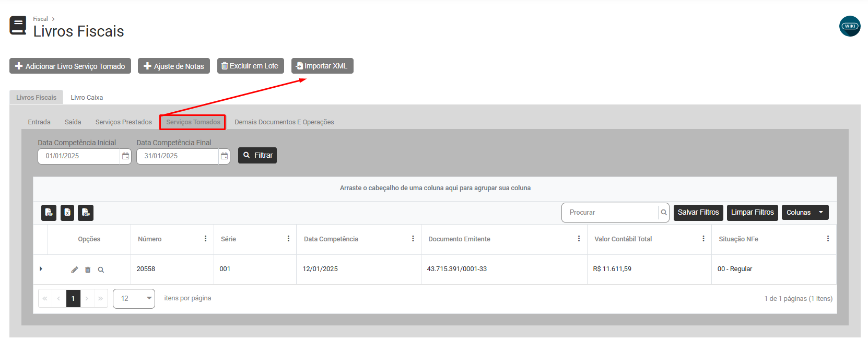
Task: View invoice 20558 details via magnifier icon
Action: point(101,270)
